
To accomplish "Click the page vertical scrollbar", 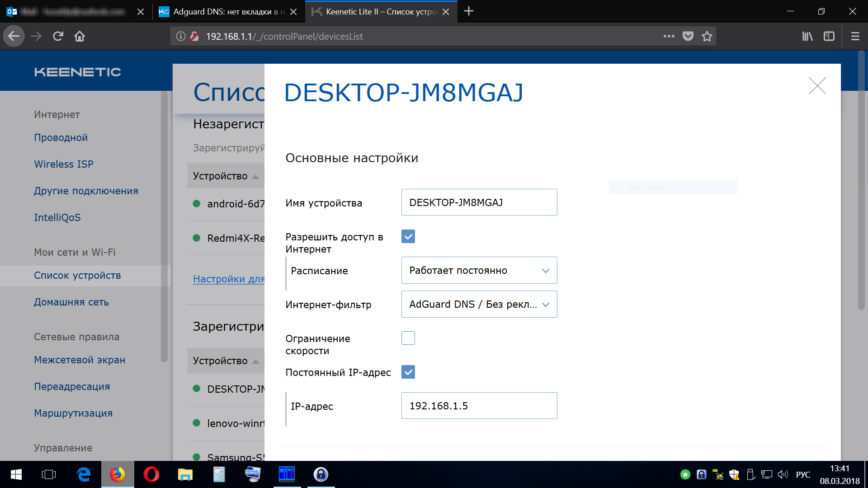I will point(861,181).
